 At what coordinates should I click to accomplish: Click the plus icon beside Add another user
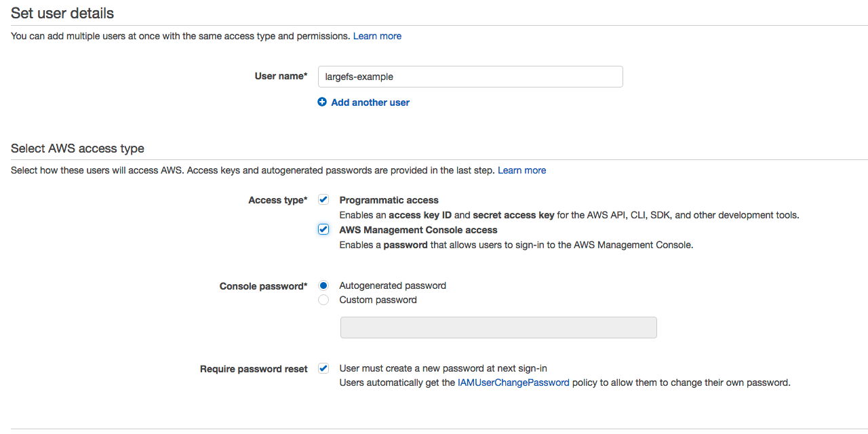point(322,102)
